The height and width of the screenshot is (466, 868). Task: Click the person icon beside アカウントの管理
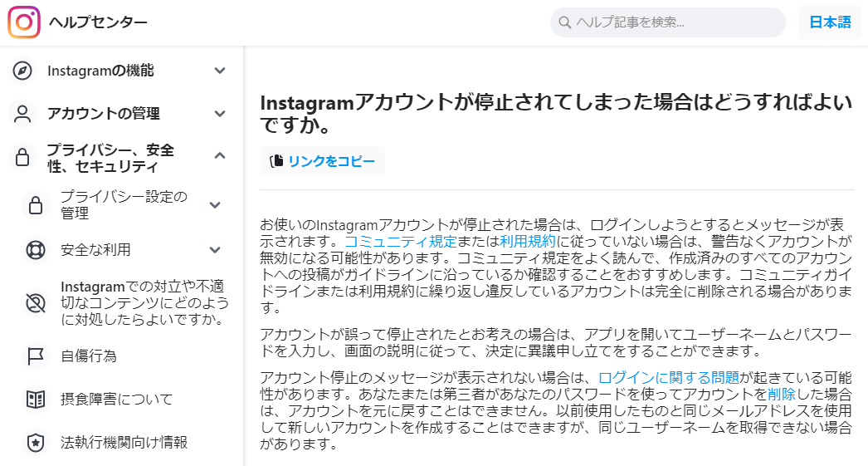(22, 114)
